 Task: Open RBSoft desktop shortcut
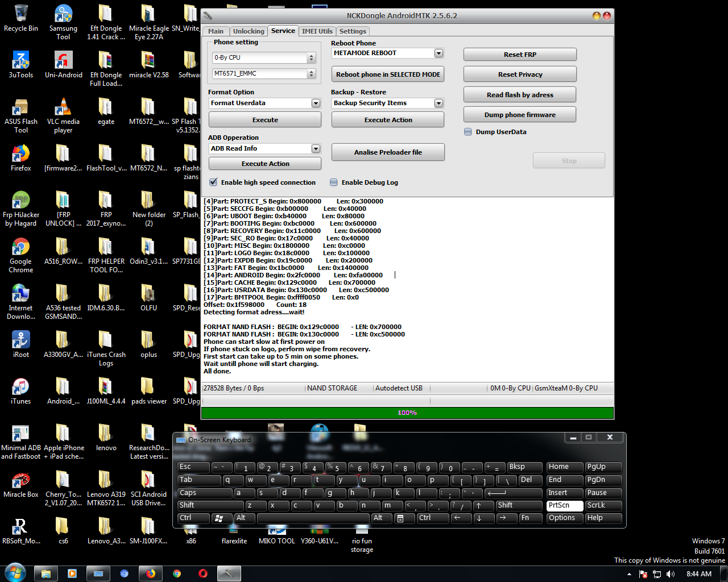tap(21, 531)
